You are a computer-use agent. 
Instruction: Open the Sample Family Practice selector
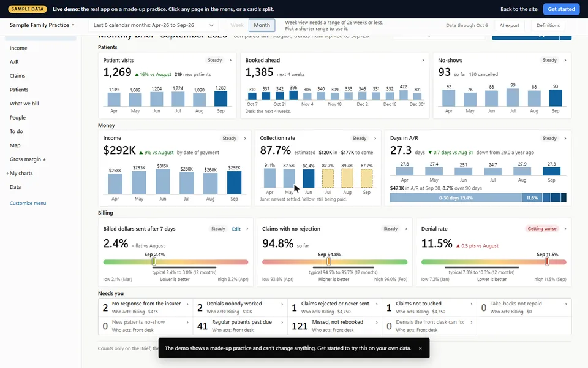(42, 25)
